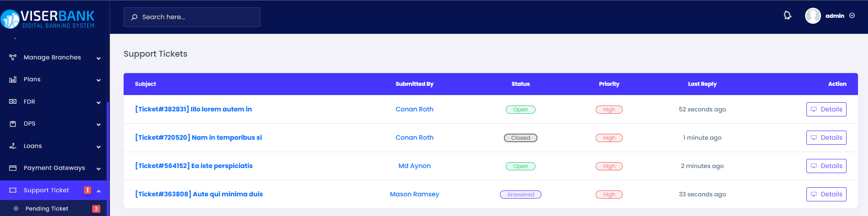
Task: Click the Payment Gateways card icon
Action: point(13,168)
